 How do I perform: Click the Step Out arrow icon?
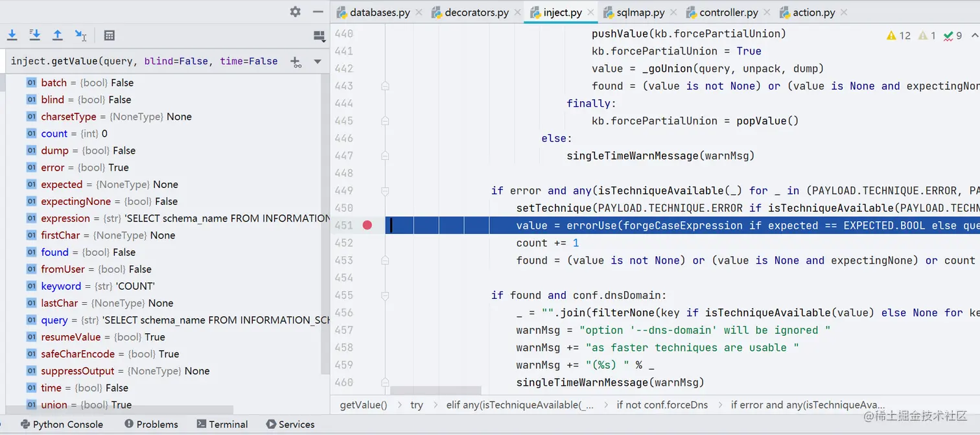58,35
